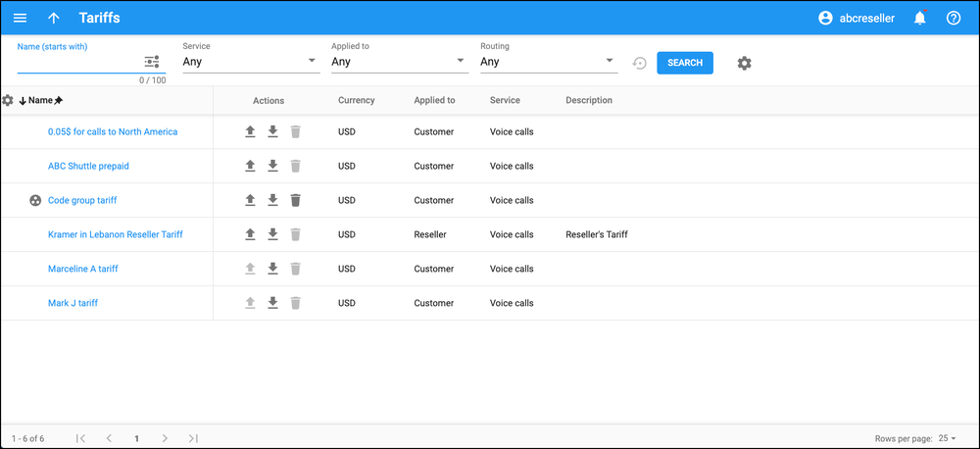Click the SEARCH button
The width and height of the screenshot is (980, 449).
(x=685, y=63)
